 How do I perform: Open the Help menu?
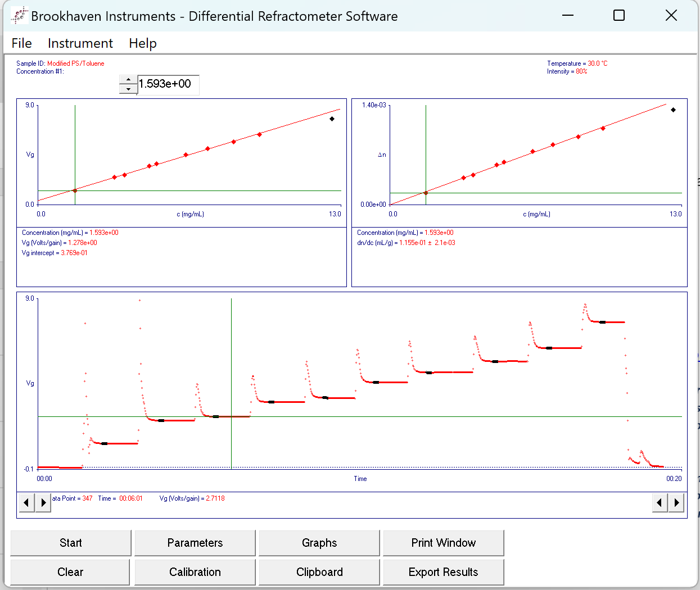[x=142, y=43]
